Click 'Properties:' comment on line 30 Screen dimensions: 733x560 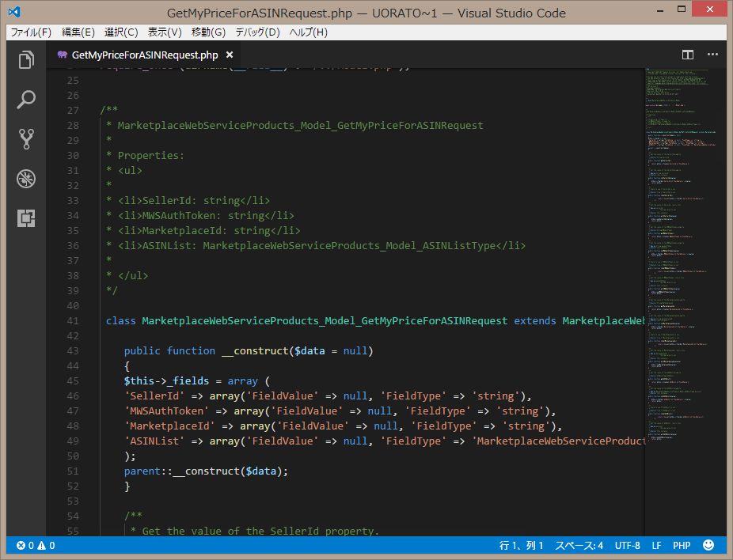[x=151, y=156]
